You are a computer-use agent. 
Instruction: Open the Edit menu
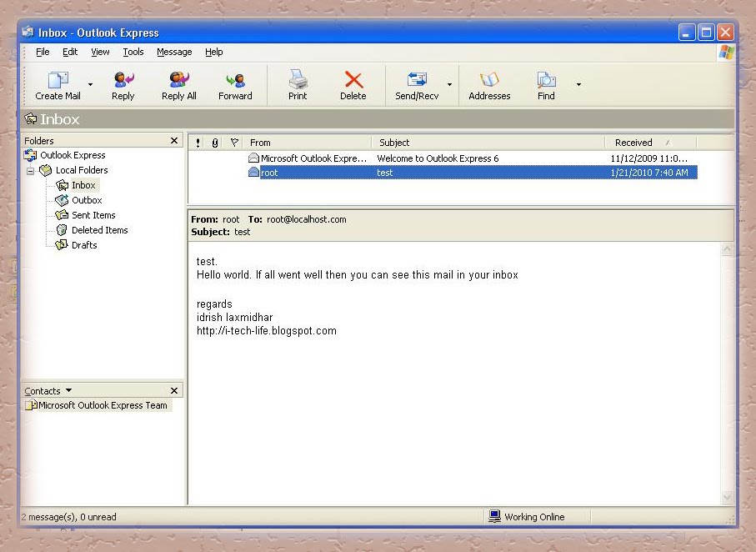[x=70, y=52]
